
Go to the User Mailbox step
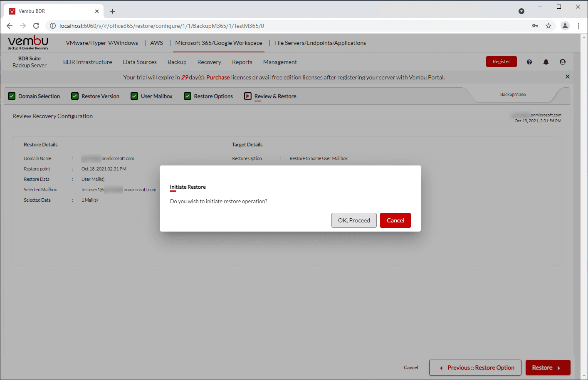(157, 96)
